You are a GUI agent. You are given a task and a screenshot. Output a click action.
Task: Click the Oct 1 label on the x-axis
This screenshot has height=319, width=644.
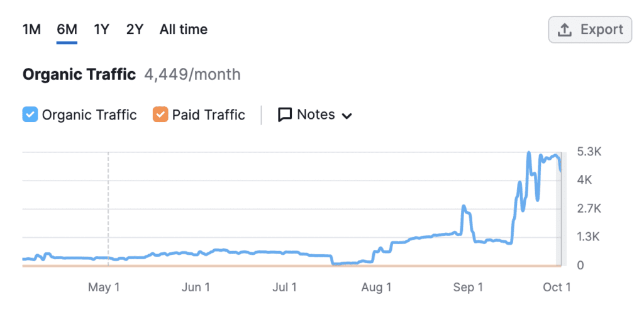pos(557,288)
